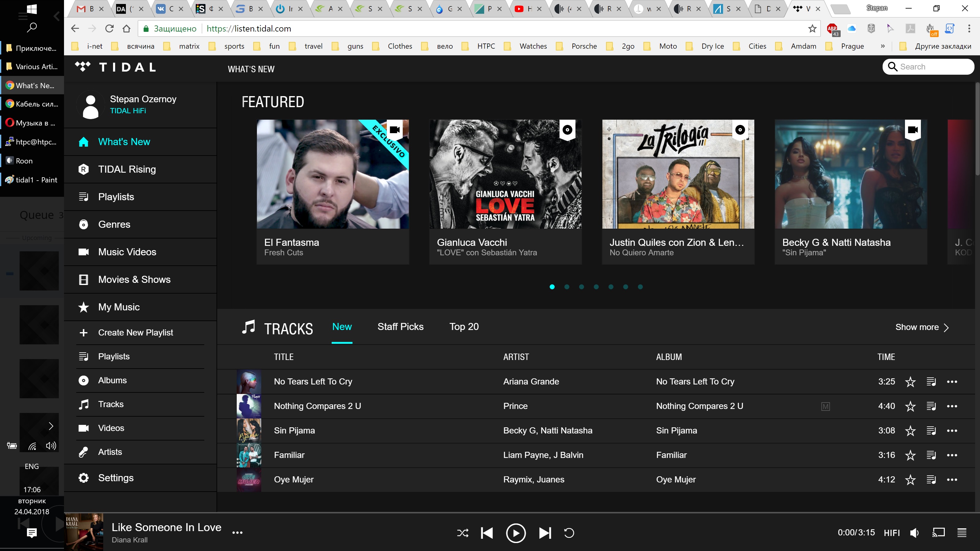Open Roon in Windows taskbar
The height and width of the screenshot is (551, 980).
pyautogui.click(x=32, y=161)
